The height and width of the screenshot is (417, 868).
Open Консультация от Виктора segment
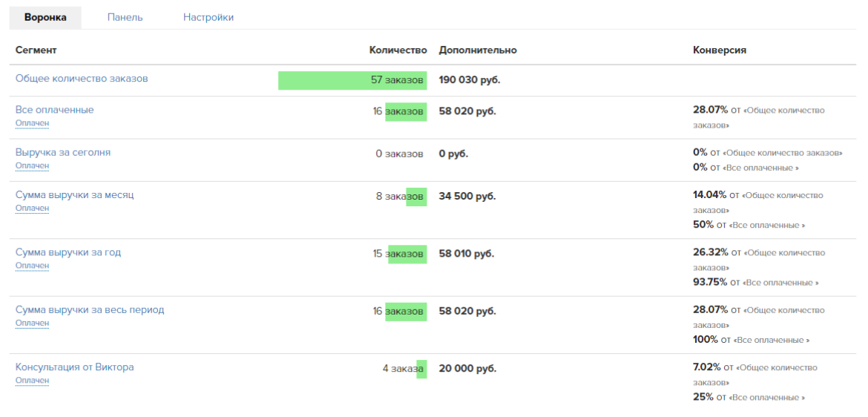(x=74, y=367)
